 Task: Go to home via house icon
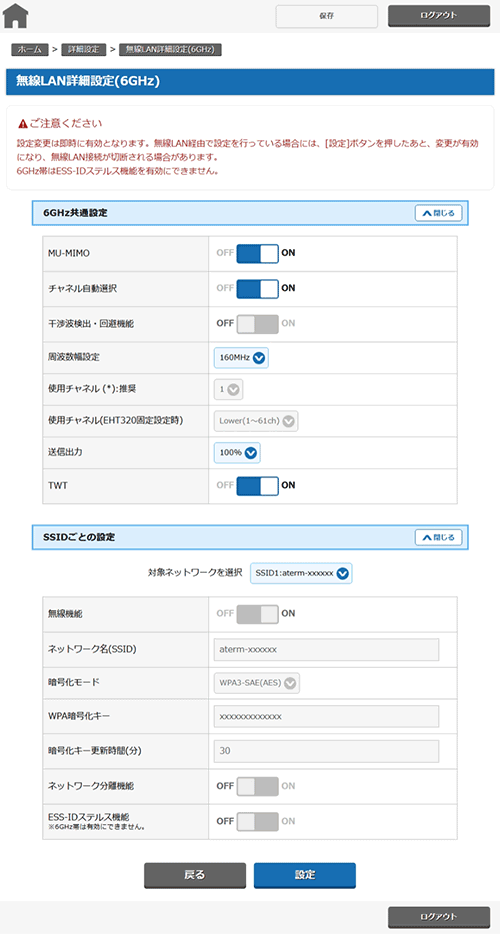click(15, 16)
